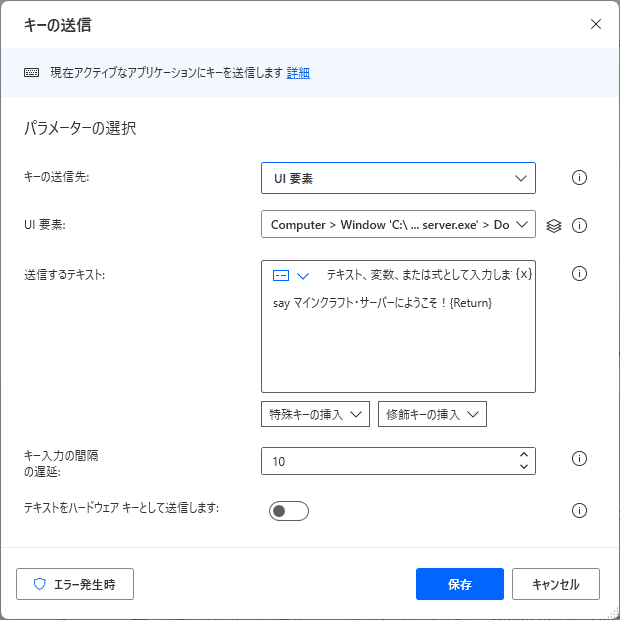The height and width of the screenshot is (620, 620).
Task: Increase the key delay value
Action: (524, 455)
